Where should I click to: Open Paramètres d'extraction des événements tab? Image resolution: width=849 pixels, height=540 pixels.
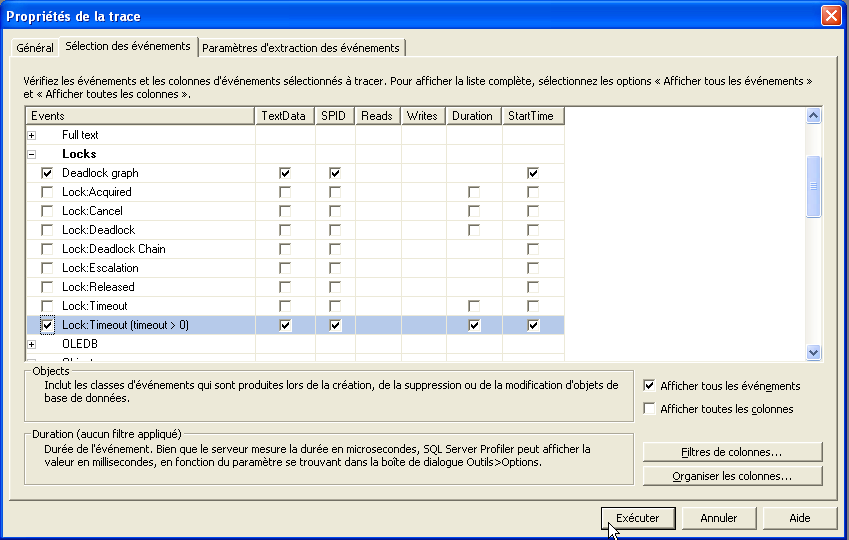click(x=302, y=48)
